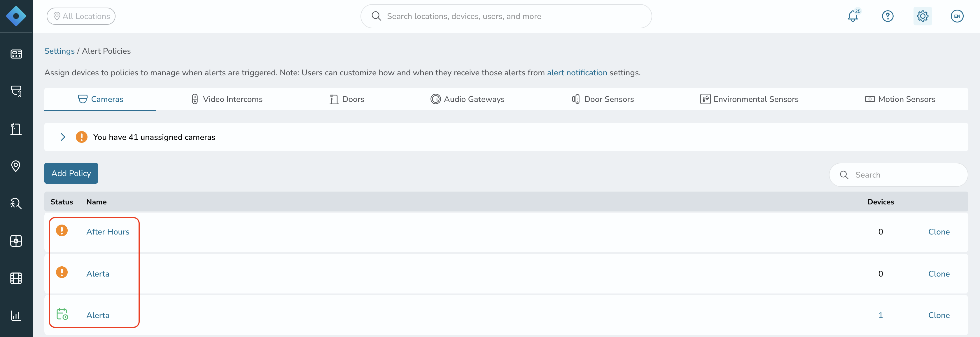Click the orange warning icon for After Hours
Viewport: 980px width, 337px height.
click(62, 230)
